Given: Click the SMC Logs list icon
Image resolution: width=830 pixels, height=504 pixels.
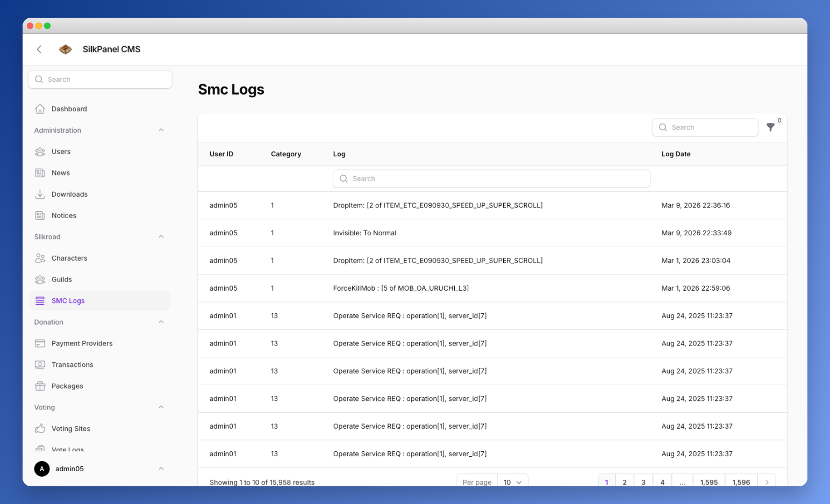Looking at the screenshot, I should click(40, 301).
